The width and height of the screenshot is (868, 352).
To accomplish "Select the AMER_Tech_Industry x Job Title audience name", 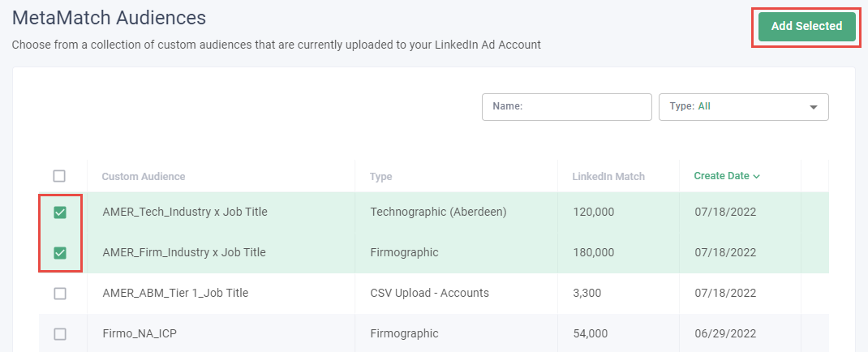I will point(185,212).
